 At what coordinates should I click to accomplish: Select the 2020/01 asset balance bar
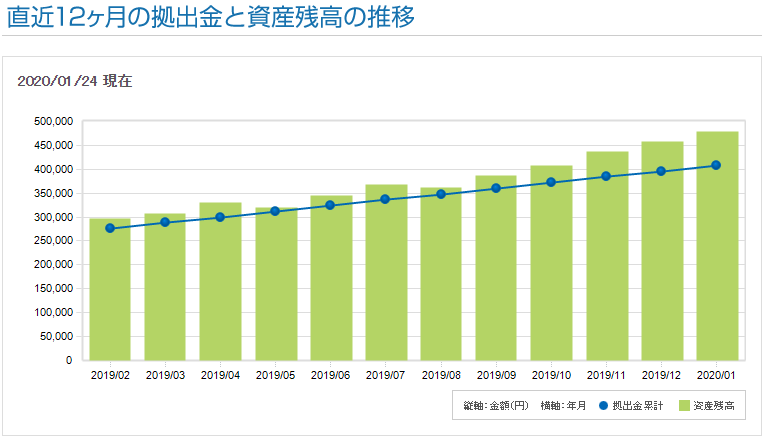[x=718, y=246]
